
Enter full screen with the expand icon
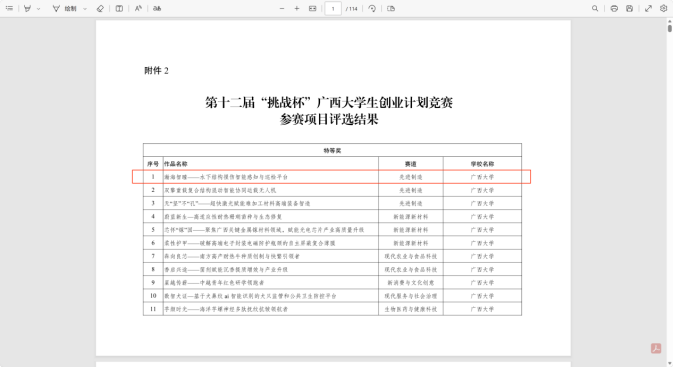pyautogui.click(x=648, y=8)
